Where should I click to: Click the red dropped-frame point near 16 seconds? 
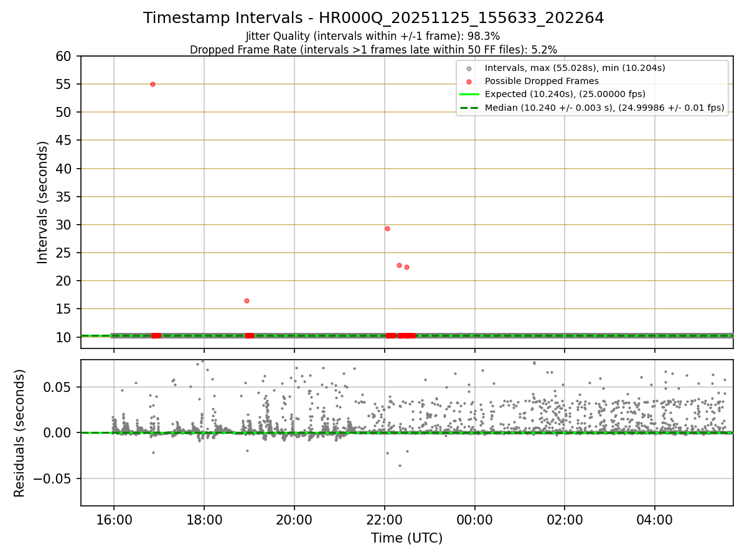click(x=247, y=301)
